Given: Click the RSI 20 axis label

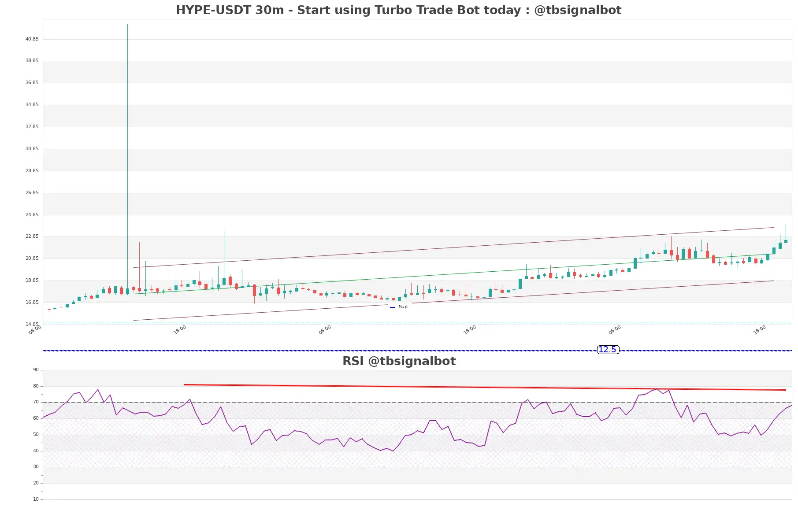Looking at the screenshot, I should tap(36, 483).
